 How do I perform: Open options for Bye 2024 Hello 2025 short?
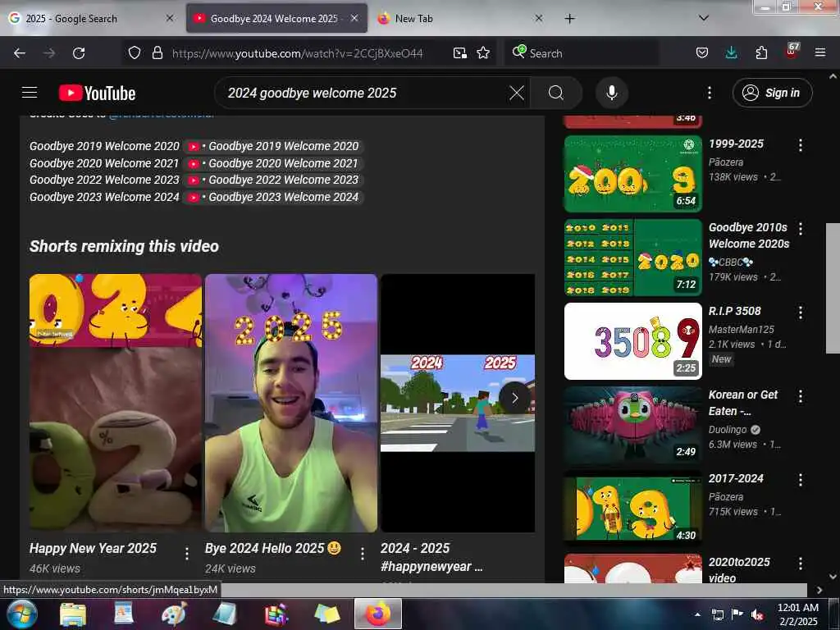(362, 553)
